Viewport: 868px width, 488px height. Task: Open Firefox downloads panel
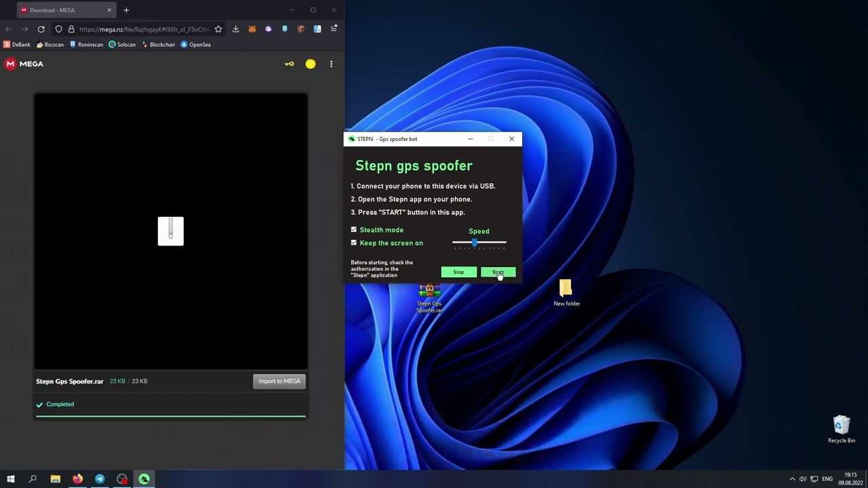pos(235,29)
